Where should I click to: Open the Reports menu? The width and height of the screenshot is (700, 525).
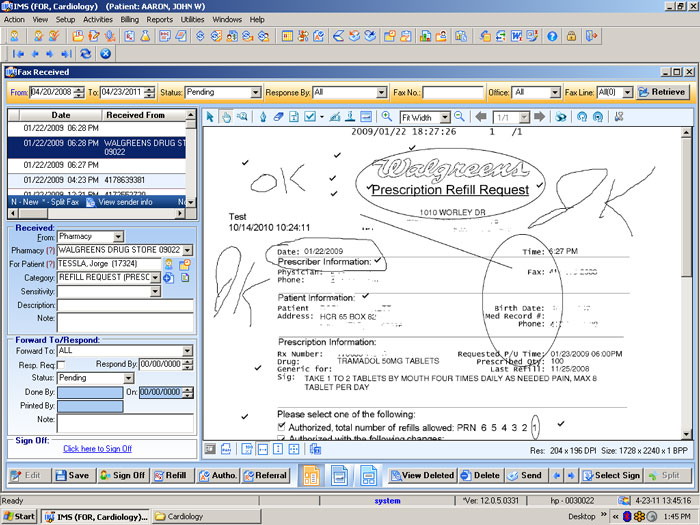159,20
